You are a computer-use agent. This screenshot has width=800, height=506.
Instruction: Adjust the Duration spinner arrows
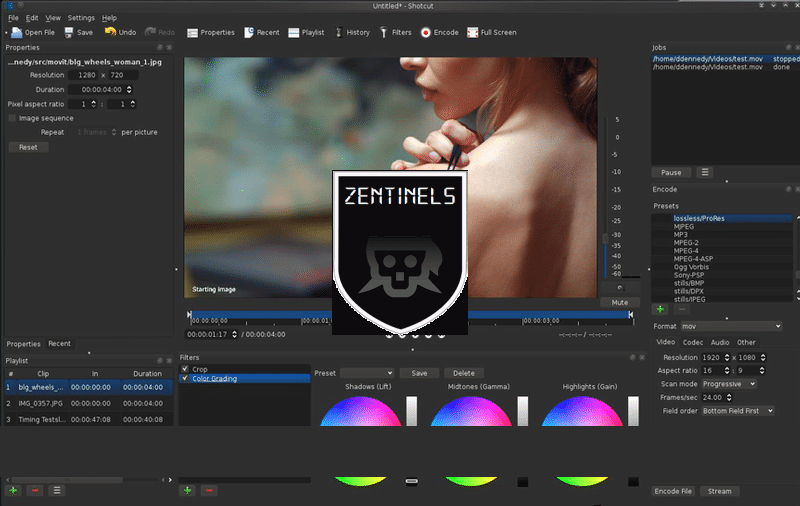point(129,89)
